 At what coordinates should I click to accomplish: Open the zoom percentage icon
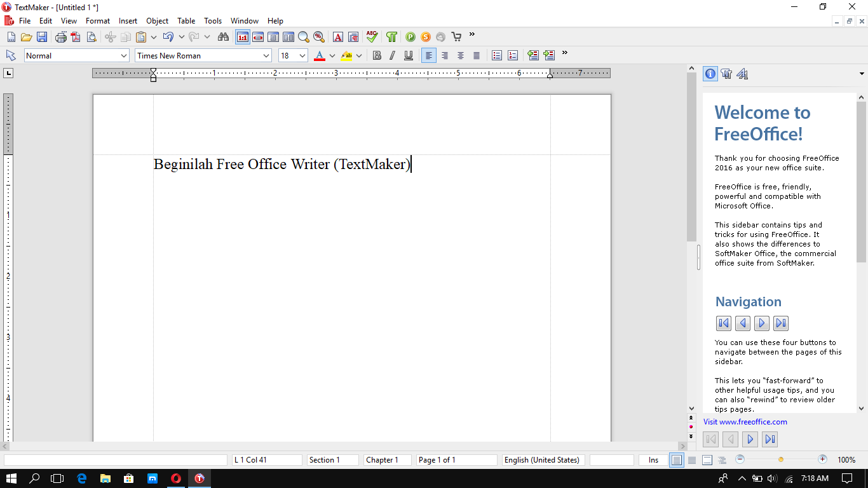coord(319,37)
